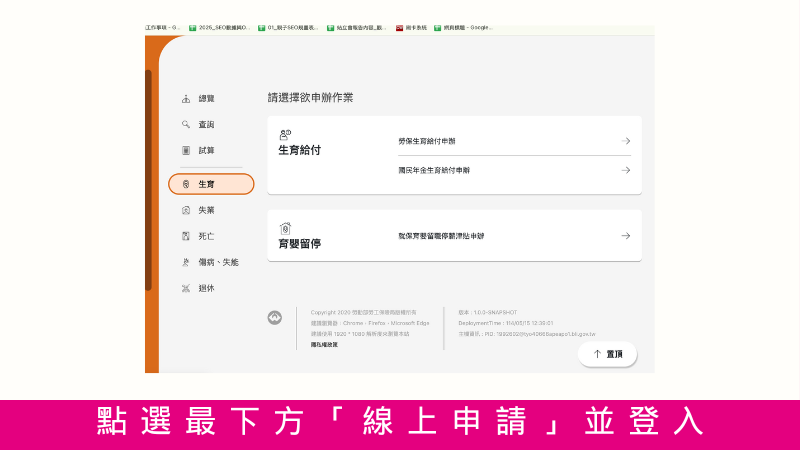Viewport: 800px width, 450px height.
Task: Click the dark sidebar scrollbar on orange strip
Action: 148,180
